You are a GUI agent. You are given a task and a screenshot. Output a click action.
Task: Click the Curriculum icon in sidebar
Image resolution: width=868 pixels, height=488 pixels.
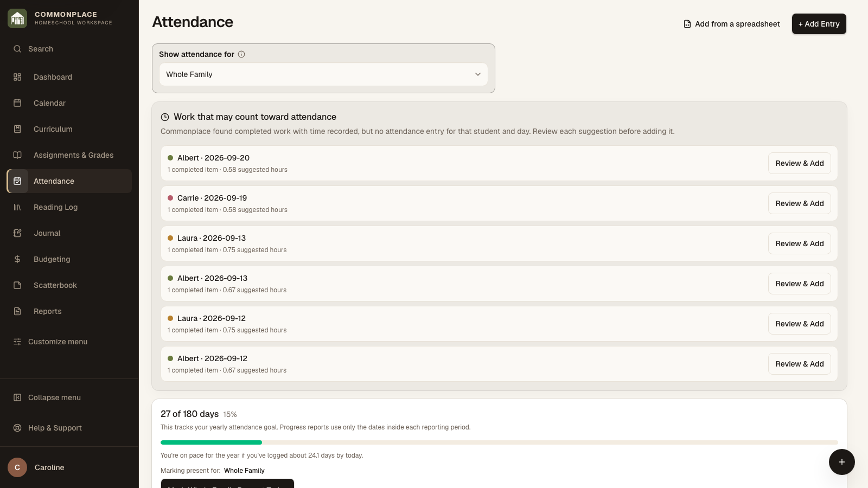[x=17, y=129]
